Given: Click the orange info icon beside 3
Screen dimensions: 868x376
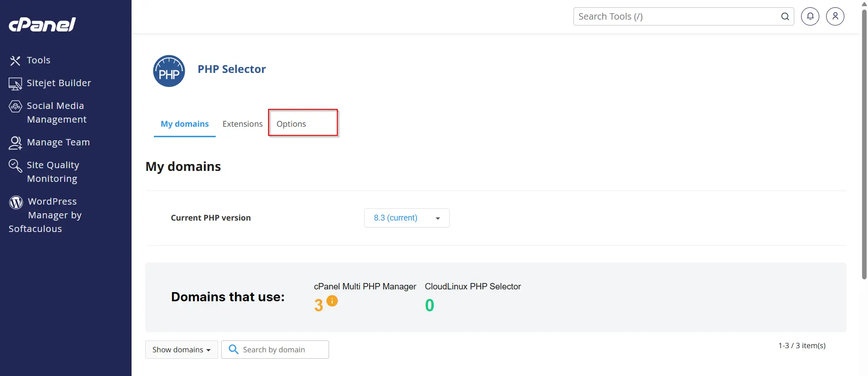Looking at the screenshot, I should coord(332,301).
